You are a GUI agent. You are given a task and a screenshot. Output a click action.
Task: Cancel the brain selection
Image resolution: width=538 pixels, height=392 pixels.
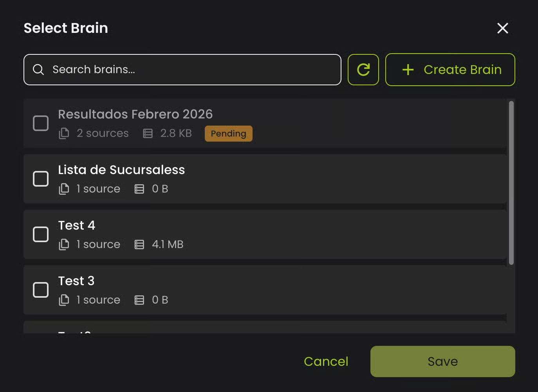click(x=326, y=361)
